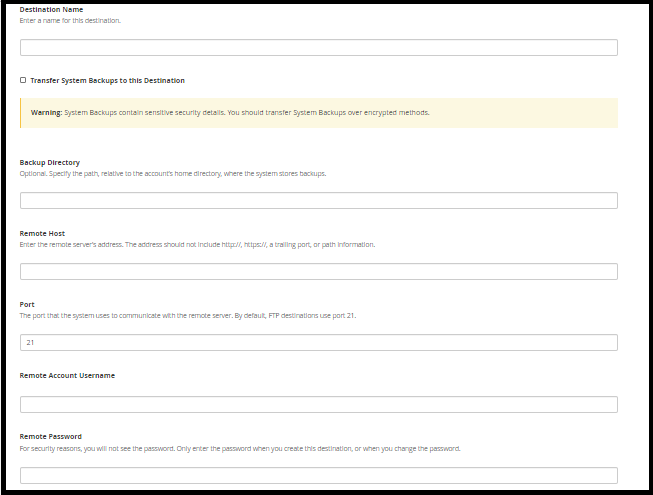Screen dimensions: 653x495
Task: Click the Backup Directory heading label
Action: pyautogui.click(x=50, y=162)
